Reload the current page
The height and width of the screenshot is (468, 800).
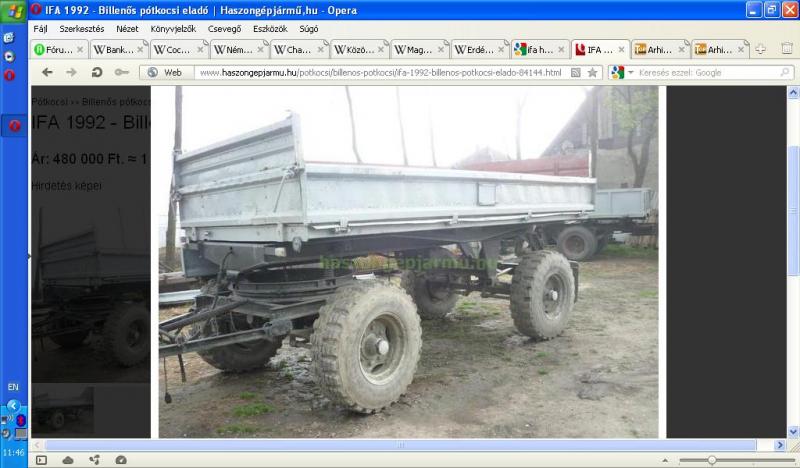pos(96,72)
